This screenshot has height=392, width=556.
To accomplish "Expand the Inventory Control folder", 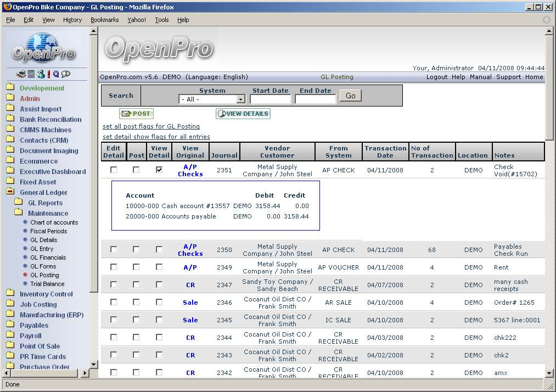I will (10, 294).
